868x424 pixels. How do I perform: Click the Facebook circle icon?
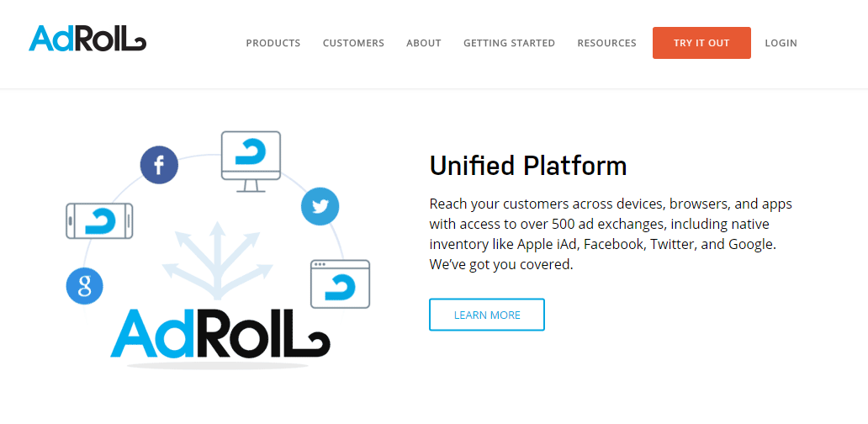click(159, 165)
